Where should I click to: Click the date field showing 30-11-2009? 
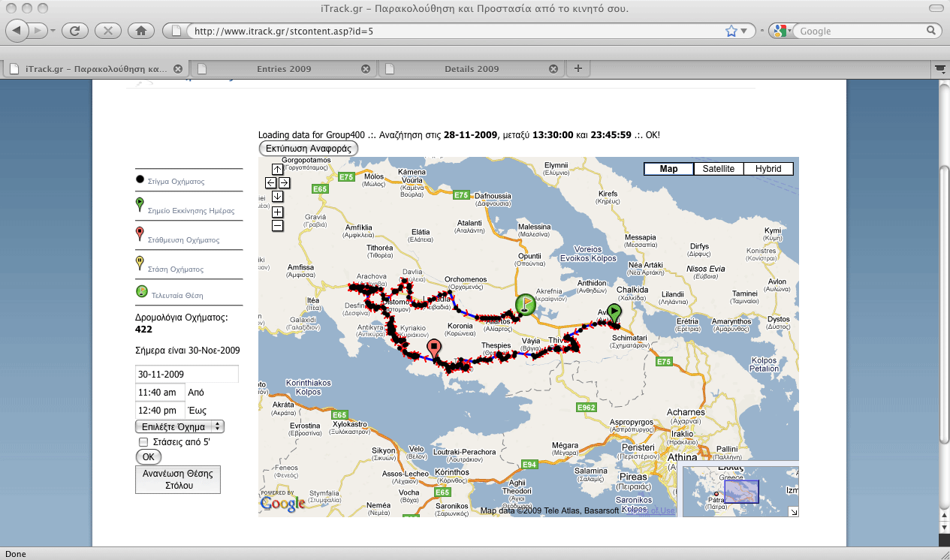click(x=186, y=374)
